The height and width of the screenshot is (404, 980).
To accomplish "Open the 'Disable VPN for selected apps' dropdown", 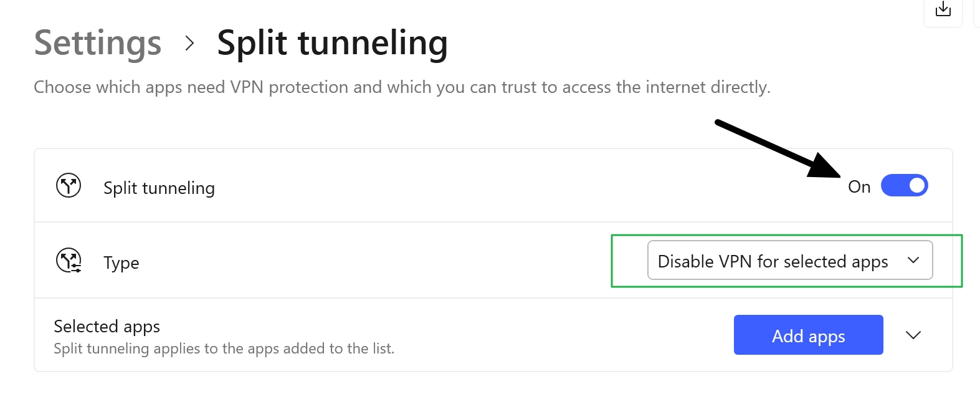I will coord(789,261).
